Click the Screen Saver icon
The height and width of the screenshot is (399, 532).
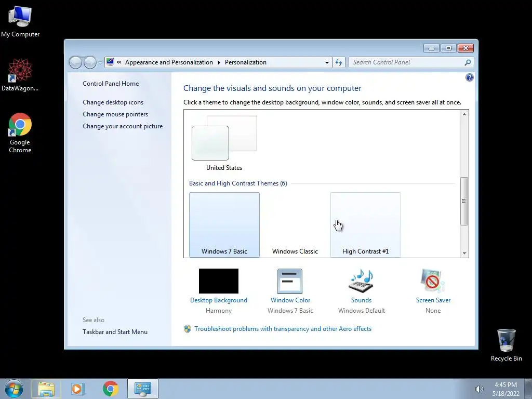(x=433, y=281)
